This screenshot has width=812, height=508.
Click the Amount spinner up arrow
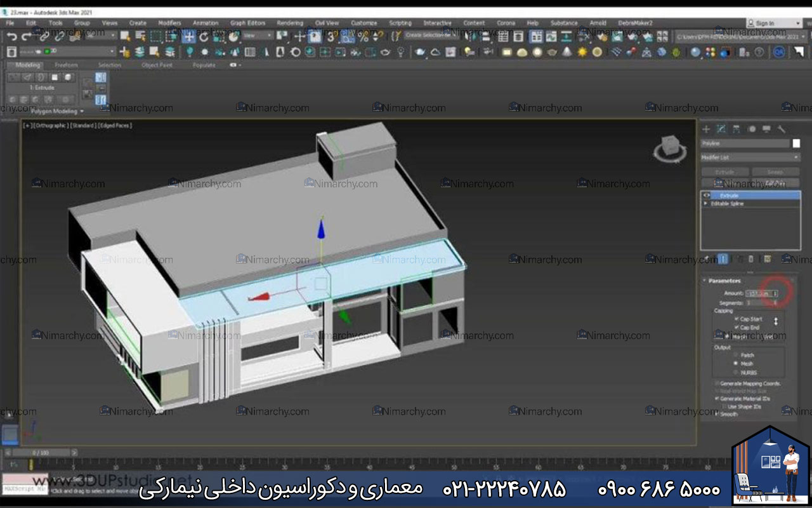click(x=775, y=291)
